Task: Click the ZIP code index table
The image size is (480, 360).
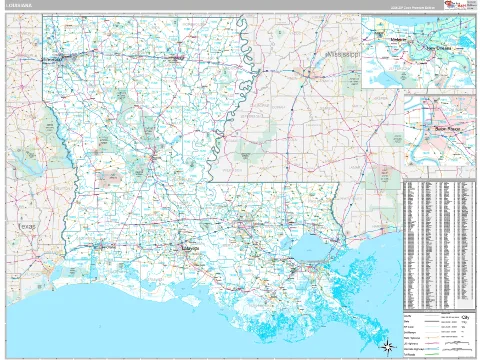Action: pos(439,246)
